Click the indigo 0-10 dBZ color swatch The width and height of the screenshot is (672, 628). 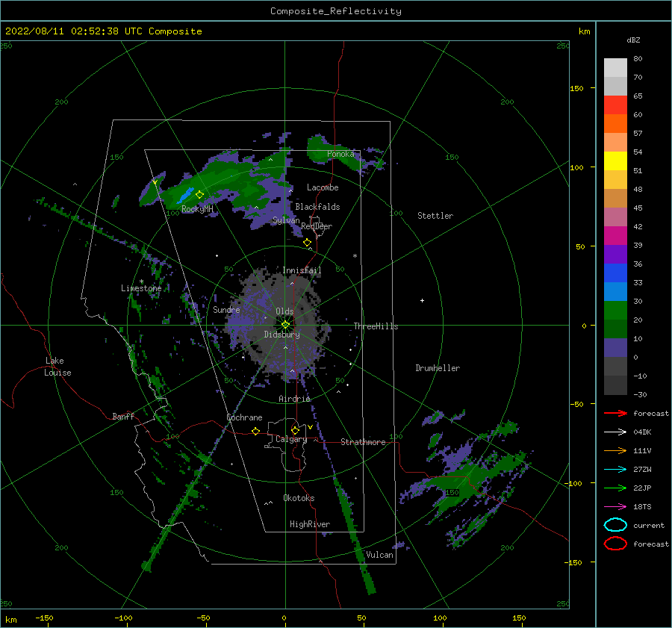(x=615, y=348)
